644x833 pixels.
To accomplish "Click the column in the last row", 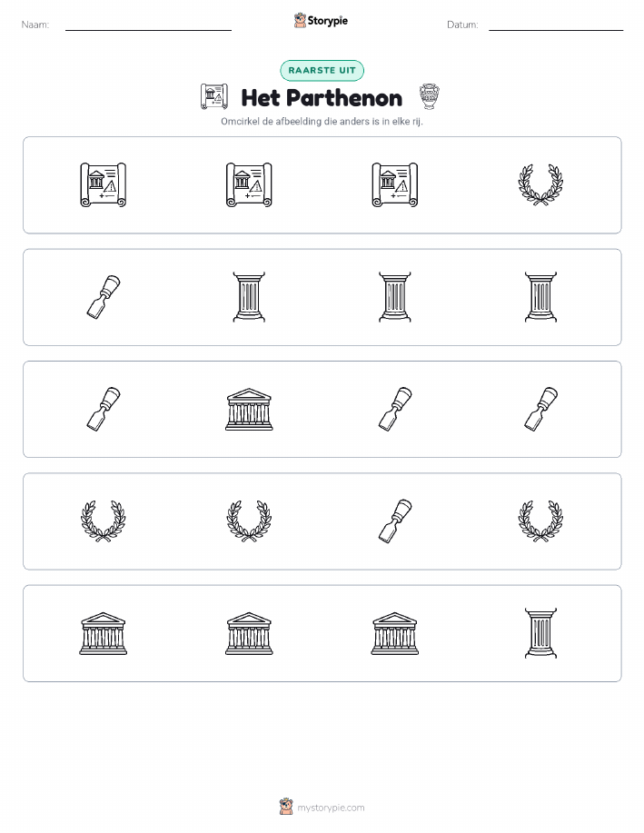I will click(540, 633).
